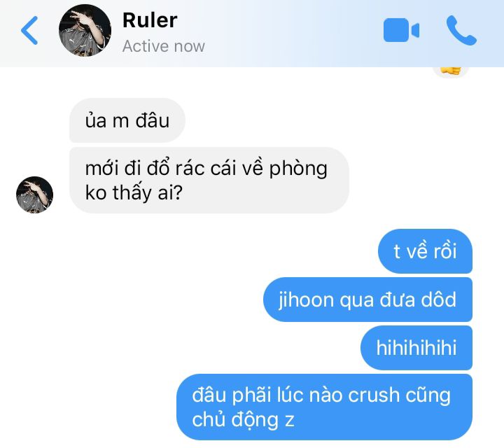This screenshot has height=448, width=504.
Task: Open the Ruler contact name
Action: (x=150, y=20)
